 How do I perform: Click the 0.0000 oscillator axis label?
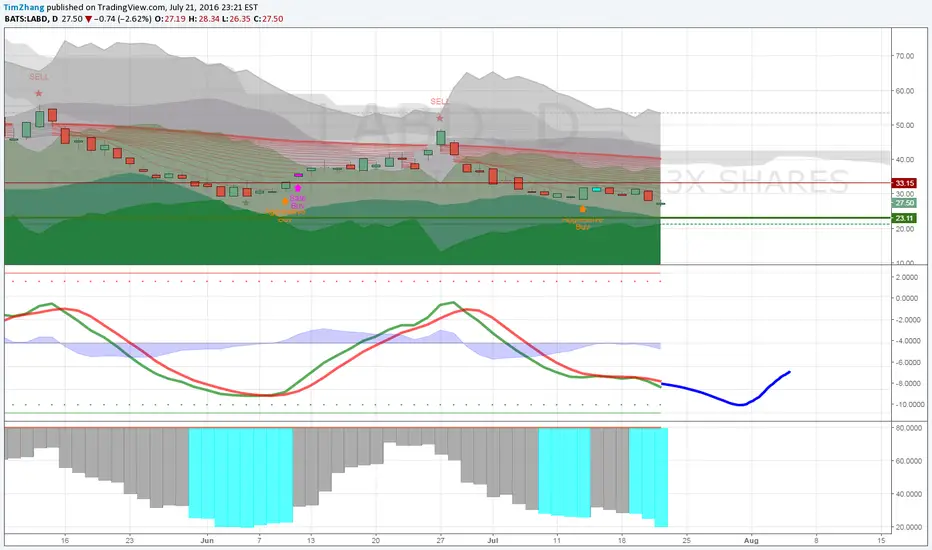(906, 298)
